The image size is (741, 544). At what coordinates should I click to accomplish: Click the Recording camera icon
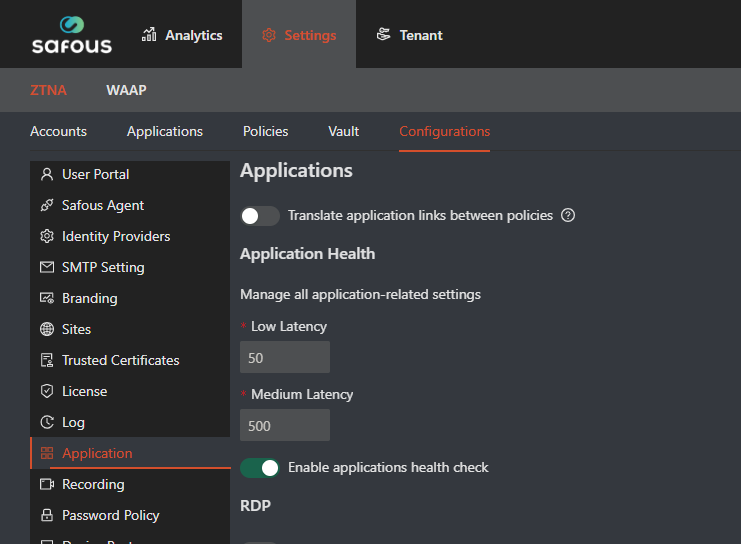pyautogui.click(x=46, y=484)
